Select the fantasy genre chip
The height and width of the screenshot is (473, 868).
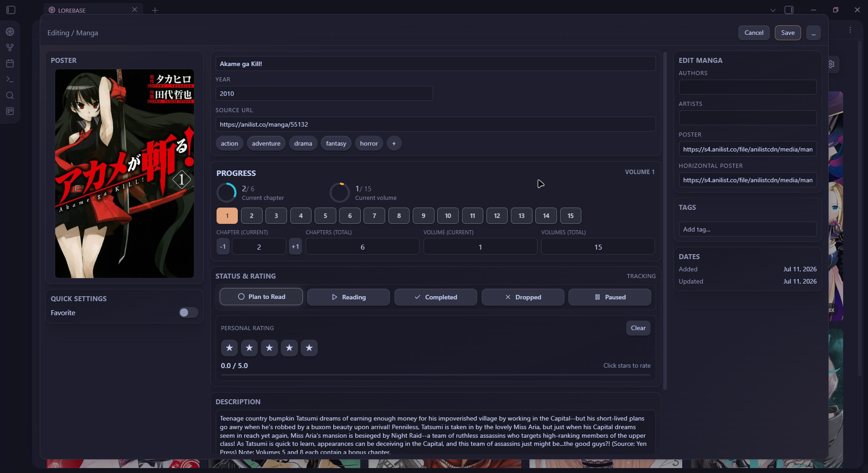(336, 143)
